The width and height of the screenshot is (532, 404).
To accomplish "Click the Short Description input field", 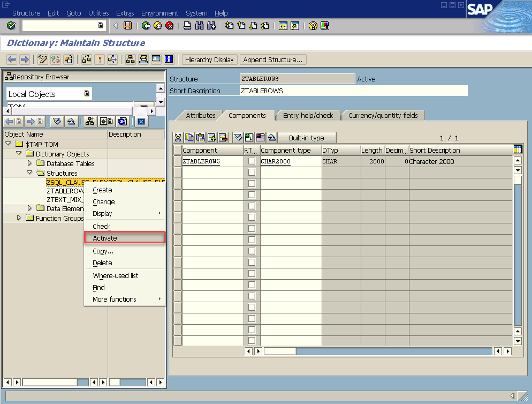I will tap(353, 91).
